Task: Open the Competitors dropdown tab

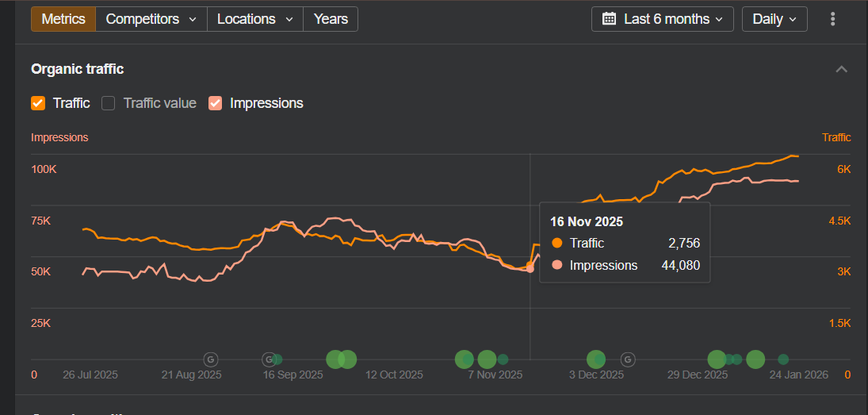Action: coord(151,19)
